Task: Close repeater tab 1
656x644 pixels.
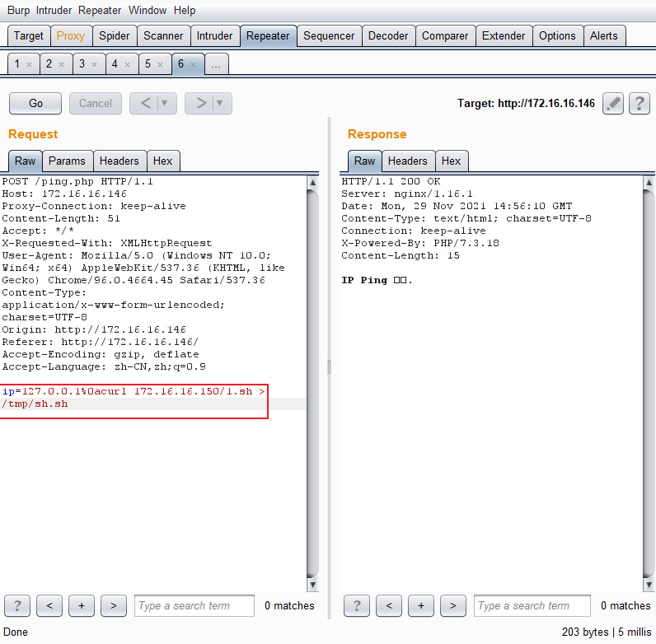Action: pyautogui.click(x=30, y=65)
